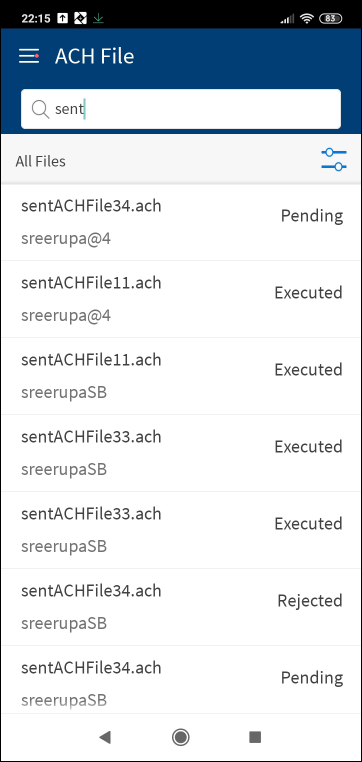Tap Android recent apps square button
Viewport: 362px width, 762px height.
click(255, 737)
